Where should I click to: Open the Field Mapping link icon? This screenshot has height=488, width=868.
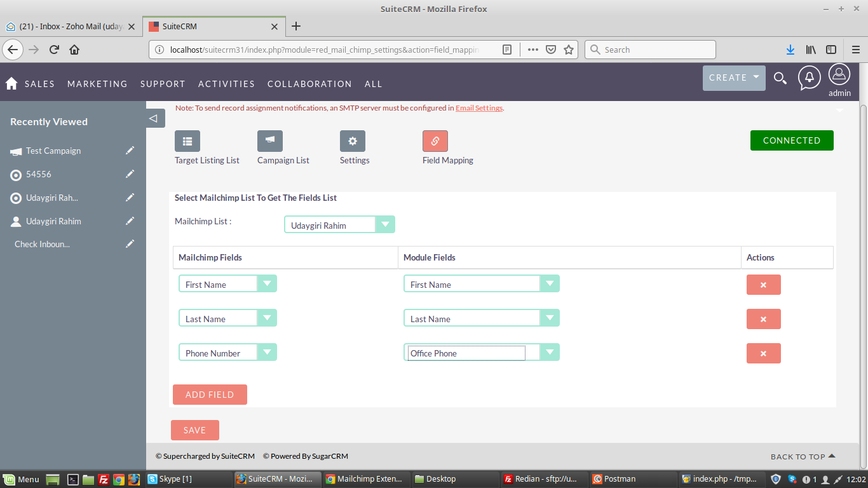pyautogui.click(x=435, y=141)
